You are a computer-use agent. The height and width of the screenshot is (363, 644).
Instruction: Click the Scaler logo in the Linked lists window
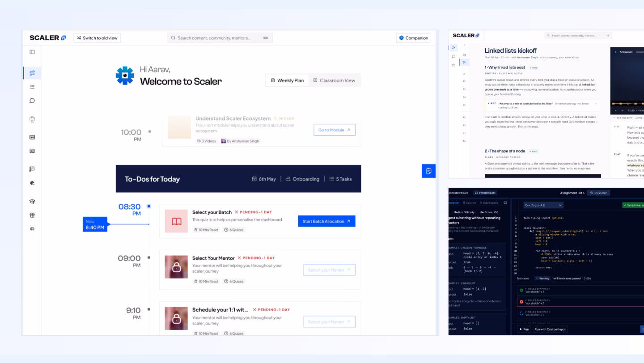point(466,35)
